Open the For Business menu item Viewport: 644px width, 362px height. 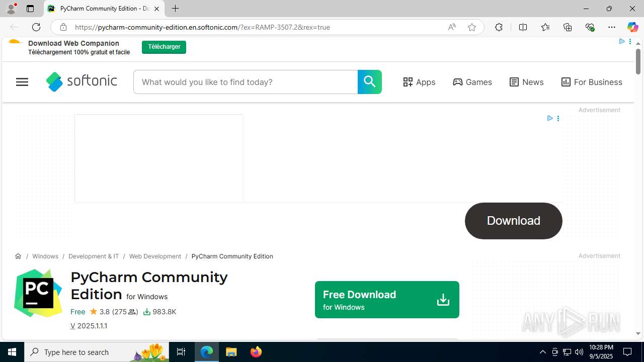pos(592,82)
